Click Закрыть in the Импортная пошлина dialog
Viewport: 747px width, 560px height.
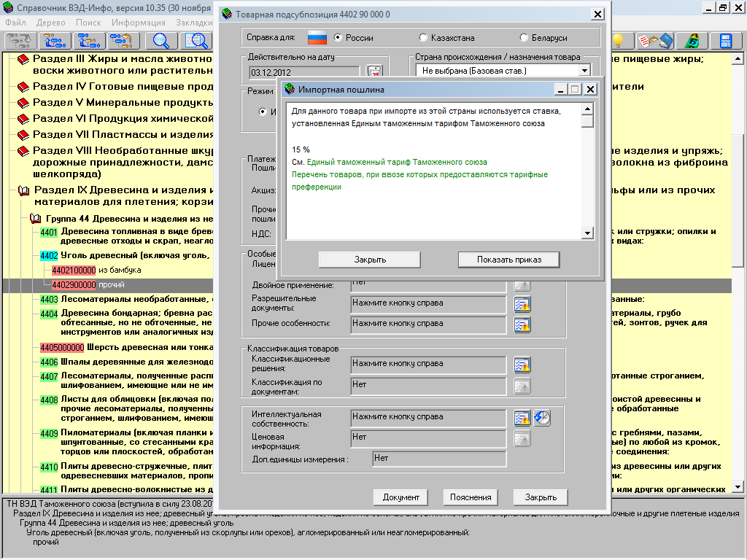pyautogui.click(x=370, y=260)
